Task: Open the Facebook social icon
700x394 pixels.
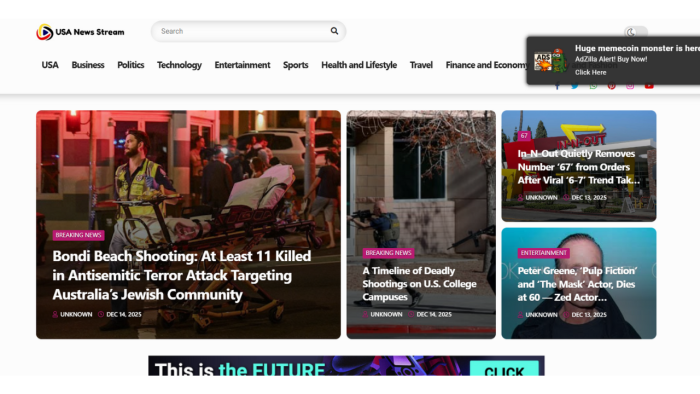Action: pos(557,86)
